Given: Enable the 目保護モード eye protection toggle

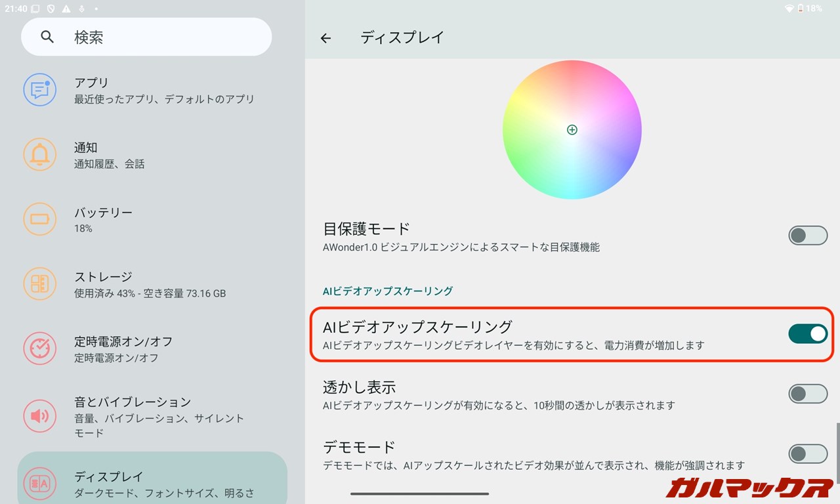Looking at the screenshot, I should point(808,235).
